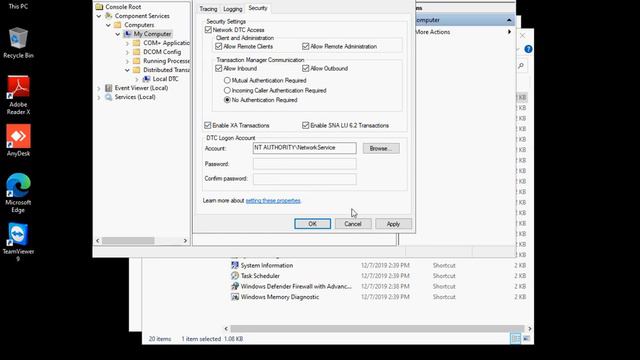
Task: Click Explorer window horizontal scrollbar
Action: [x=377, y=329]
